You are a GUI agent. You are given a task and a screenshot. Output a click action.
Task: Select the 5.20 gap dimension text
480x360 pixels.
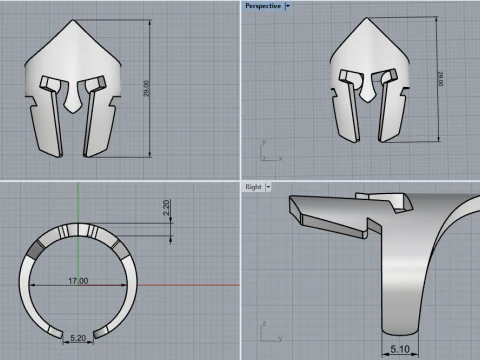click(78, 338)
